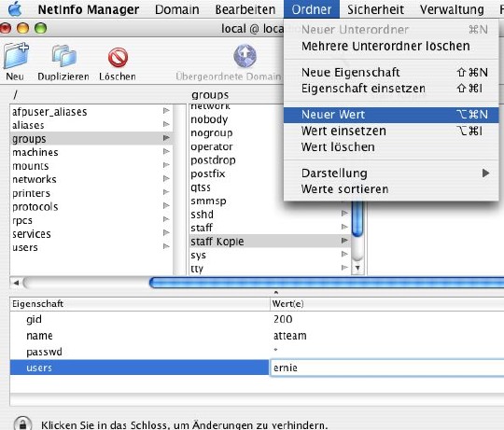Screen dimensions: 504x430
Task: Select the users property row
Action: click(x=139, y=368)
